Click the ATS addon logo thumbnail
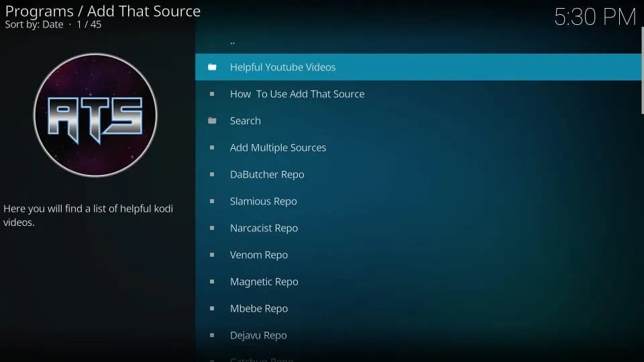This screenshot has height=362, width=644. pyautogui.click(x=95, y=115)
